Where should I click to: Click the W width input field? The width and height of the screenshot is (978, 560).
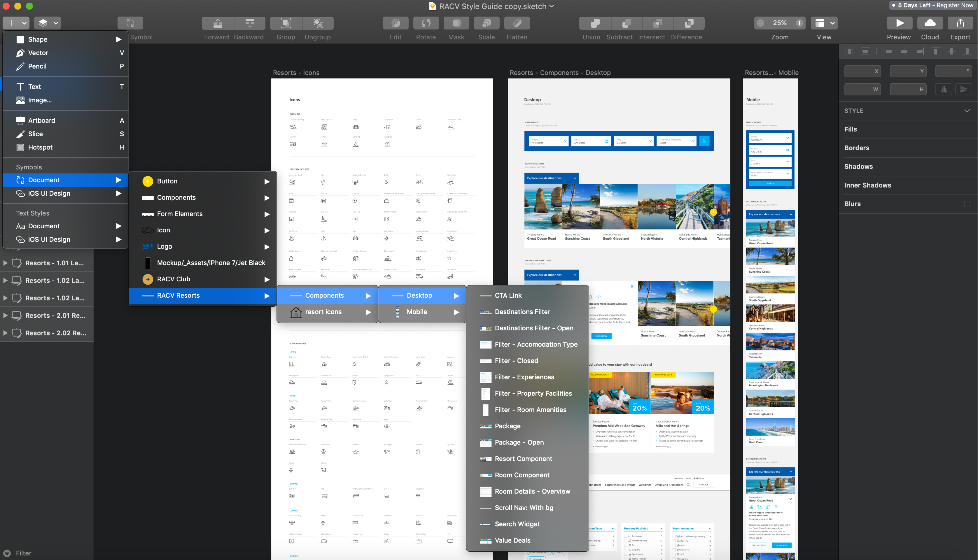862,89
